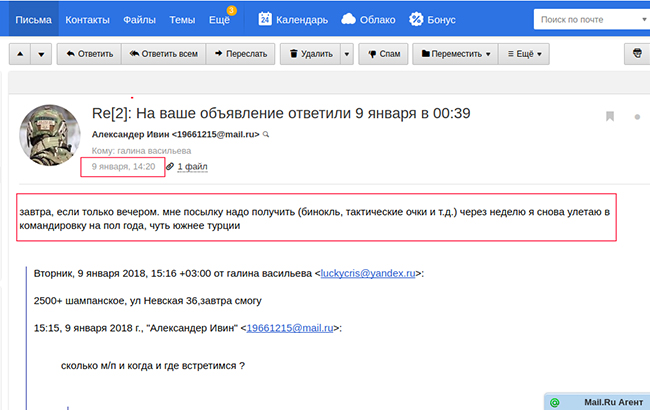Click quoted text сколько м/п и когда
The width and height of the screenshot is (650, 410).
tap(153, 366)
